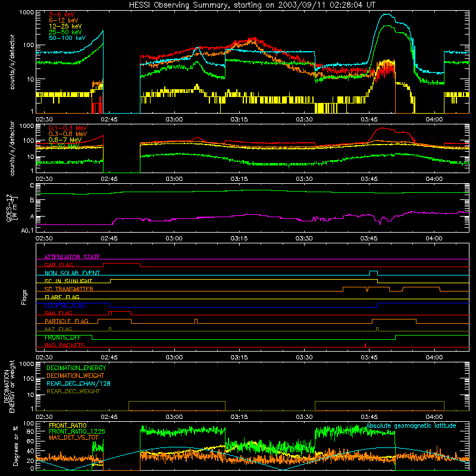Select the DECIMATION_ENERGY legend label
The width and height of the screenshot is (476, 476).
pos(76,368)
